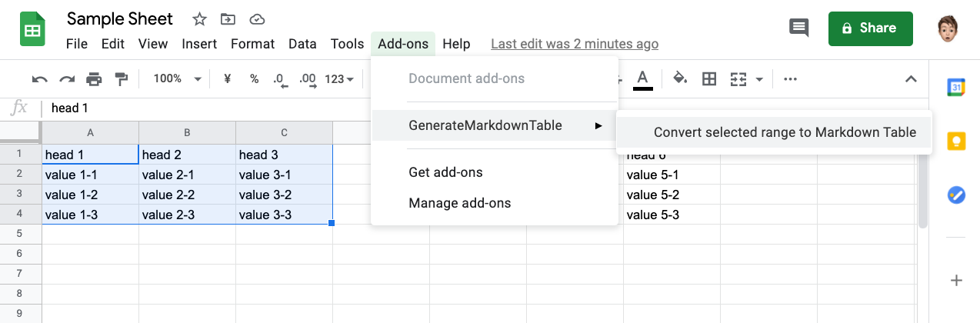This screenshot has height=323, width=980.
Task: Open the text color picker
Action: pos(643,78)
